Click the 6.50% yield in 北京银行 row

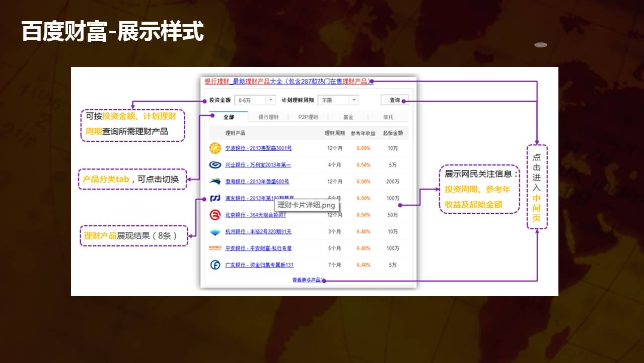pos(364,215)
